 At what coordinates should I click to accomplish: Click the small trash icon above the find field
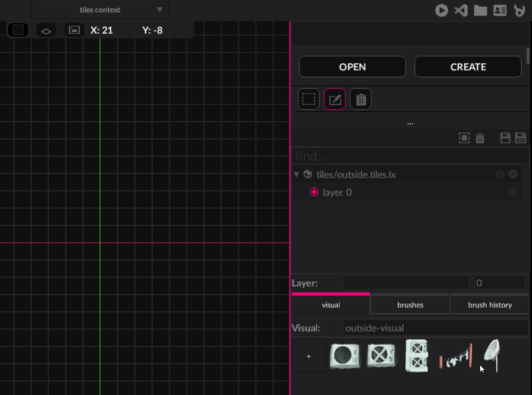point(480,138)
